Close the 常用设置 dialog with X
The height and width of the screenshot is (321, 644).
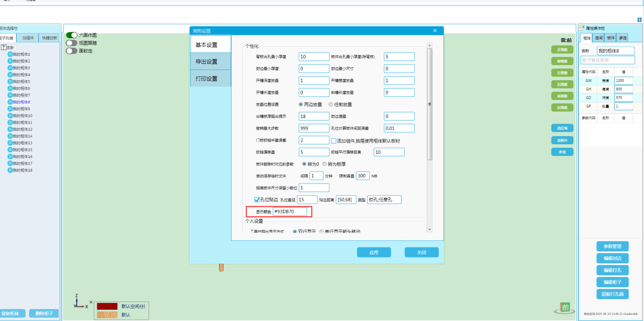pyautogui.click(x=435, y=31)
